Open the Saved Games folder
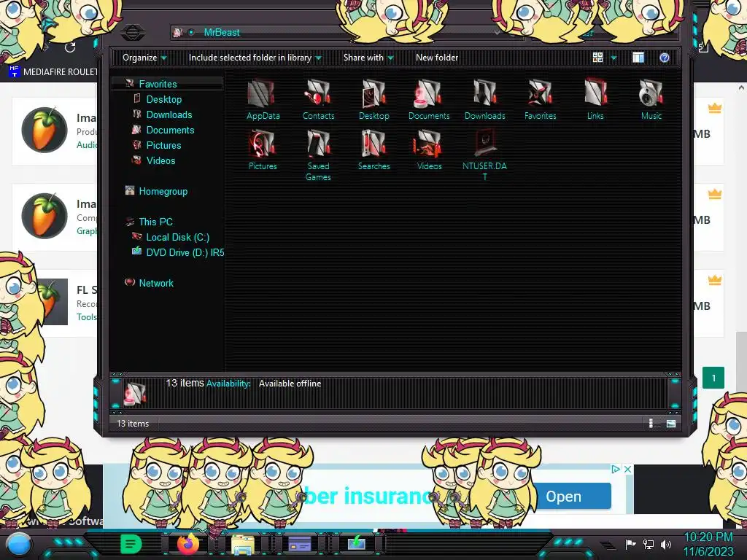 318,155
